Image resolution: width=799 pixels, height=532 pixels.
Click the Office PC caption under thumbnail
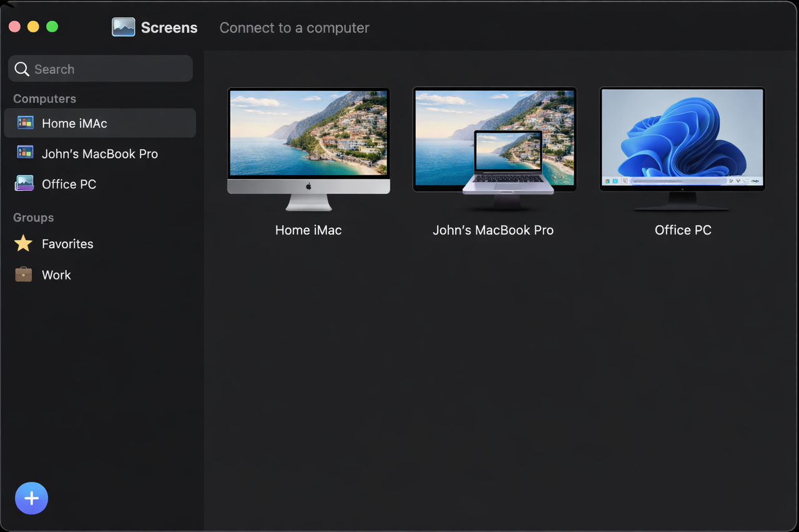(683, 230)
